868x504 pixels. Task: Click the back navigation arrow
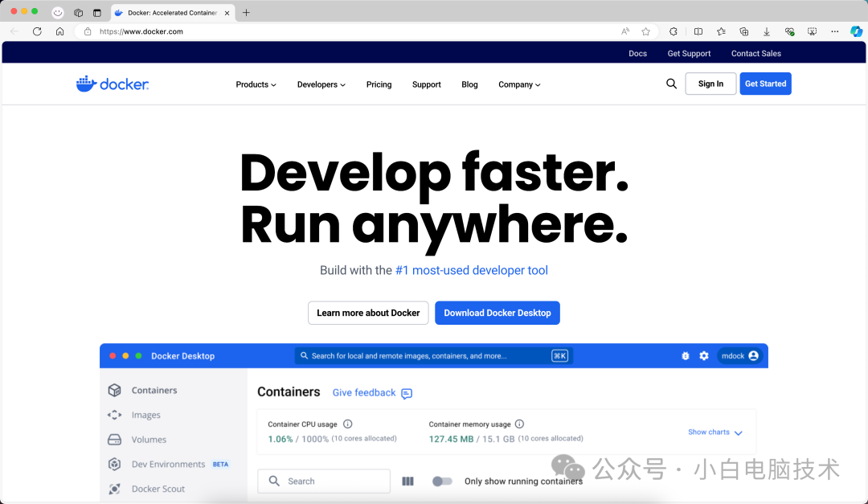click(14, 31)
